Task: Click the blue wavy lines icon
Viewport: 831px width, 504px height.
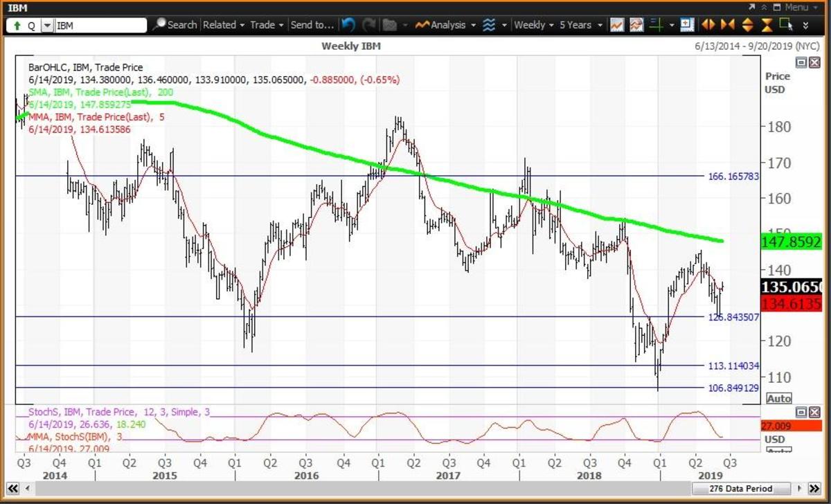Action: click(490, 25)
